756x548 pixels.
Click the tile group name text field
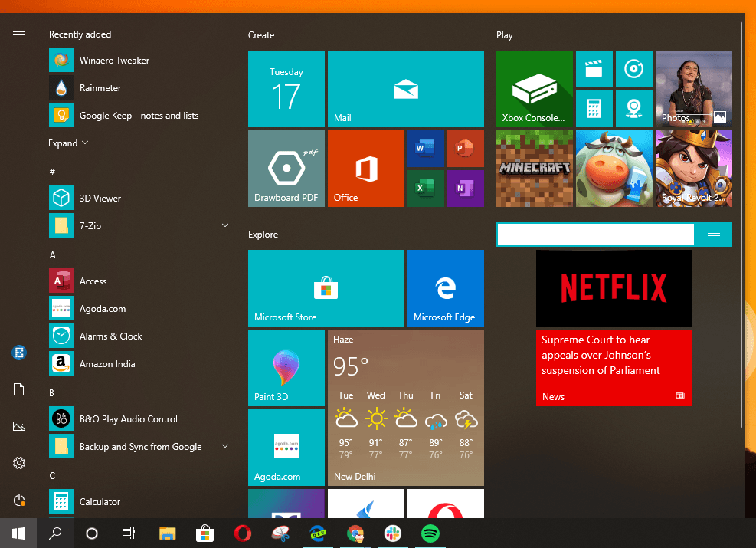tap(595, 235)
